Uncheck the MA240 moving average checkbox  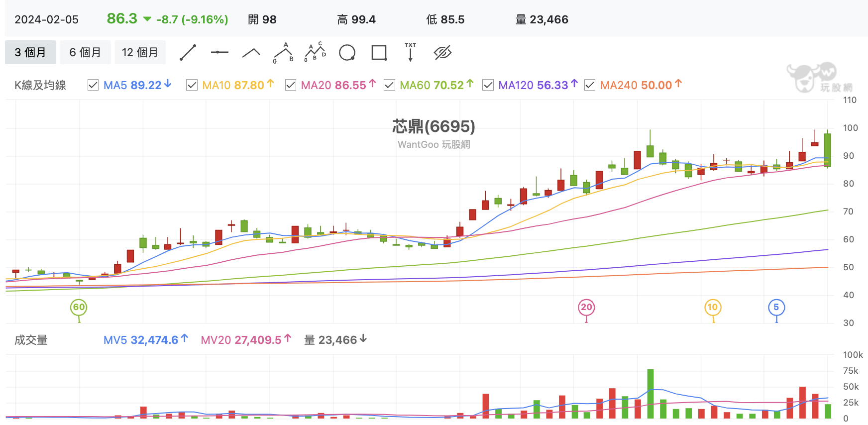point(590,85)
